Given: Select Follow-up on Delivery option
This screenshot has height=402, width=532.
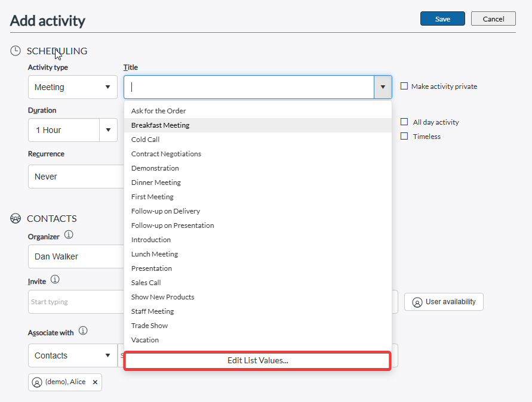Looking at the screenshot, I should 258,211.
